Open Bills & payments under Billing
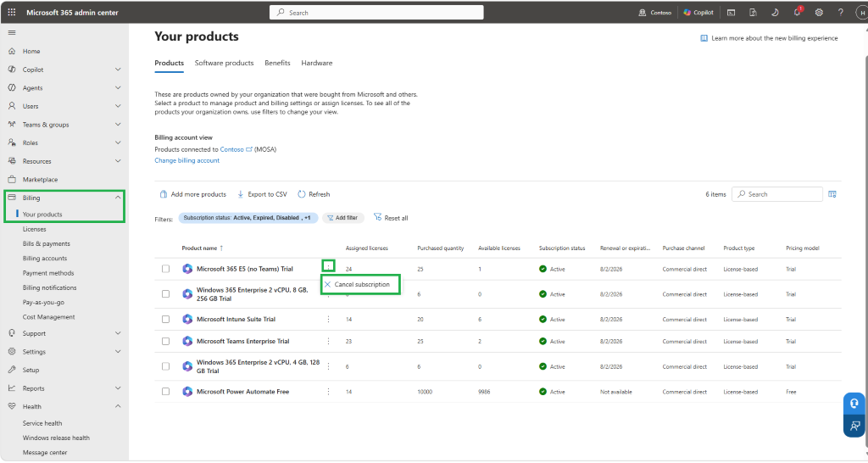This screenshot has height=463, width=868. (x=47, y=243)
